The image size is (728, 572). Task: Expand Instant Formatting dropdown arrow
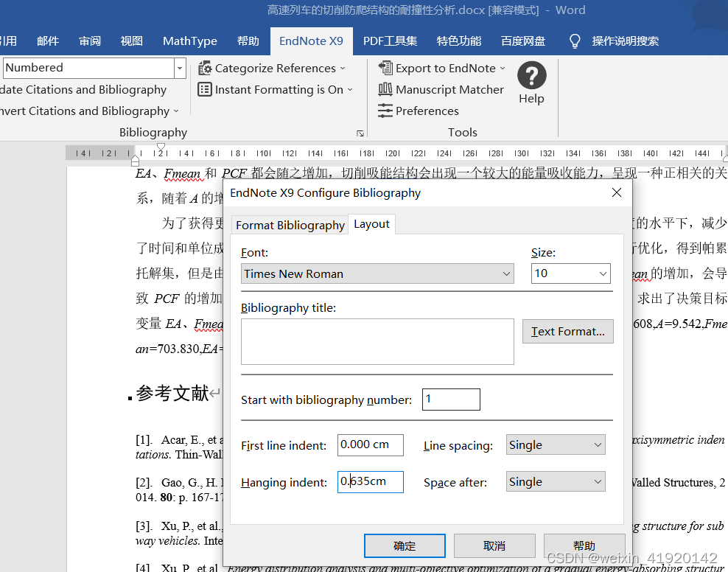pos(350,90)
